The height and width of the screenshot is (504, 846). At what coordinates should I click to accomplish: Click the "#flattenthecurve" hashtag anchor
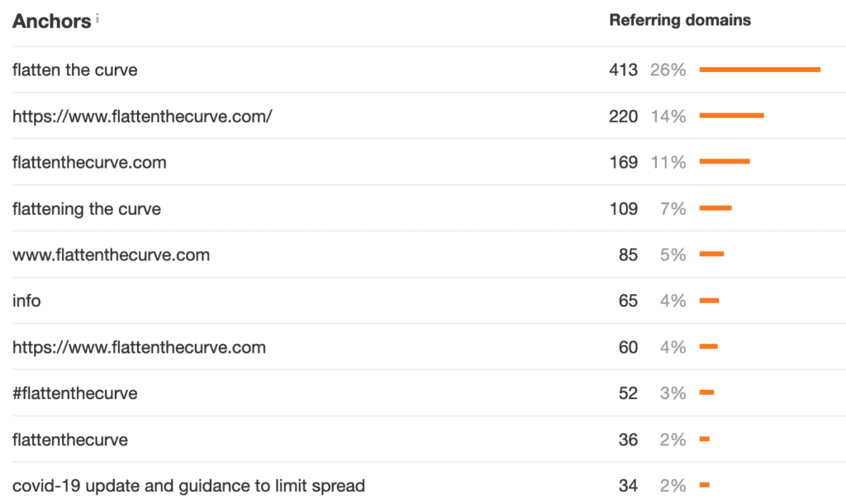[x=75, y=393]
